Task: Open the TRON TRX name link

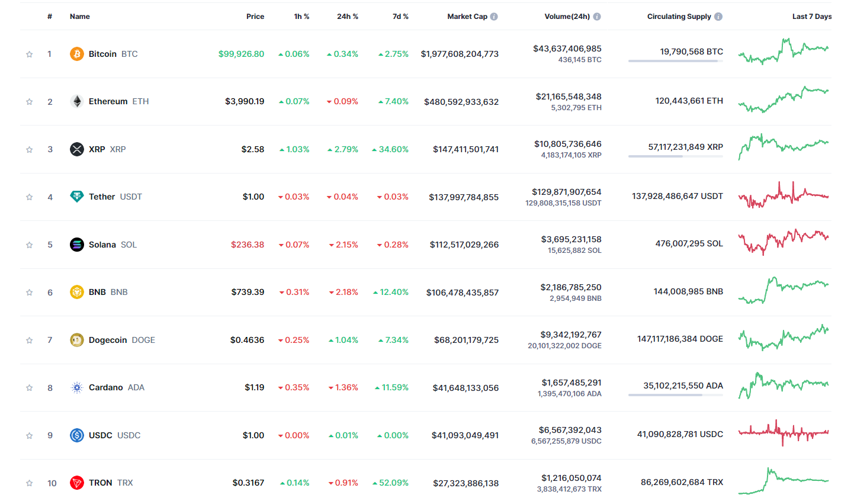Action: [111, 483]
